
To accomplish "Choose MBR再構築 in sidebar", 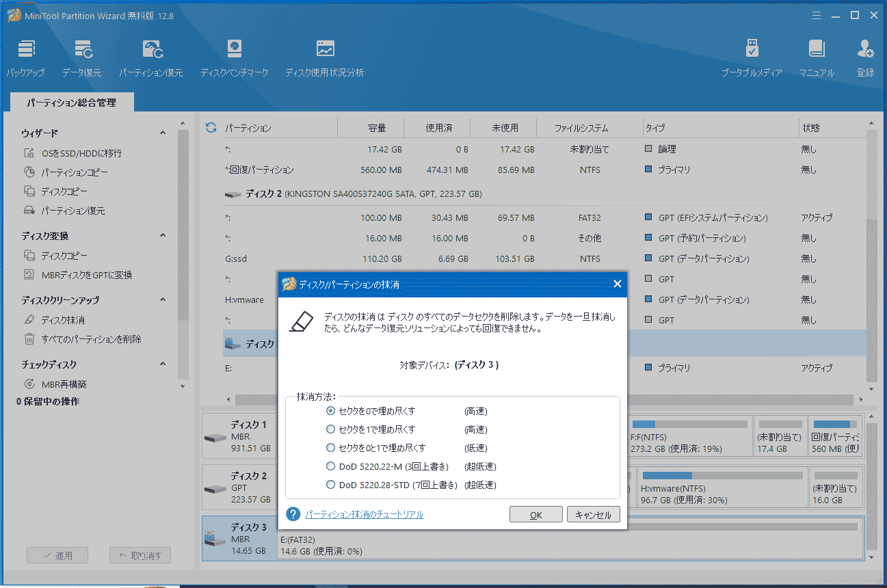I will tap(55, 384).
